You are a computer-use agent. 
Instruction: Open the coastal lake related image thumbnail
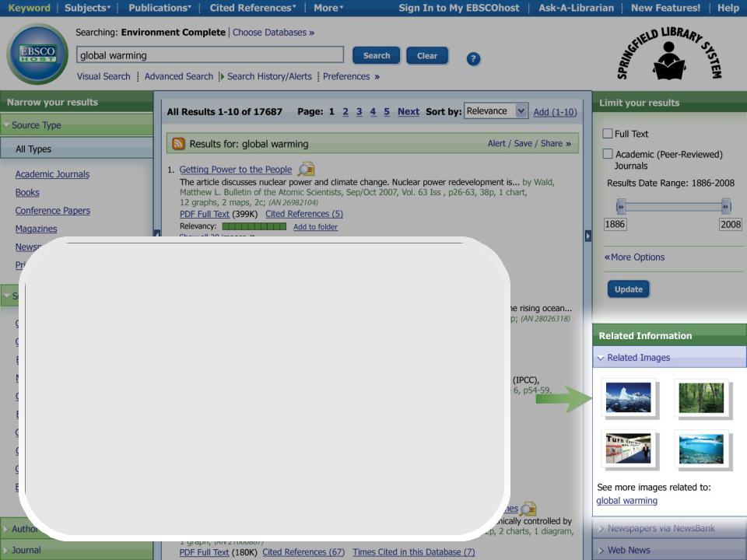tap(701, 448)
